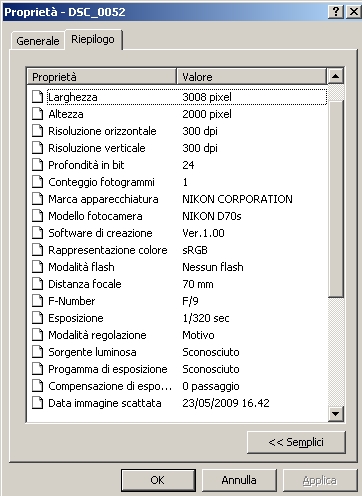Select the F-Number property icon

[37, 301]
